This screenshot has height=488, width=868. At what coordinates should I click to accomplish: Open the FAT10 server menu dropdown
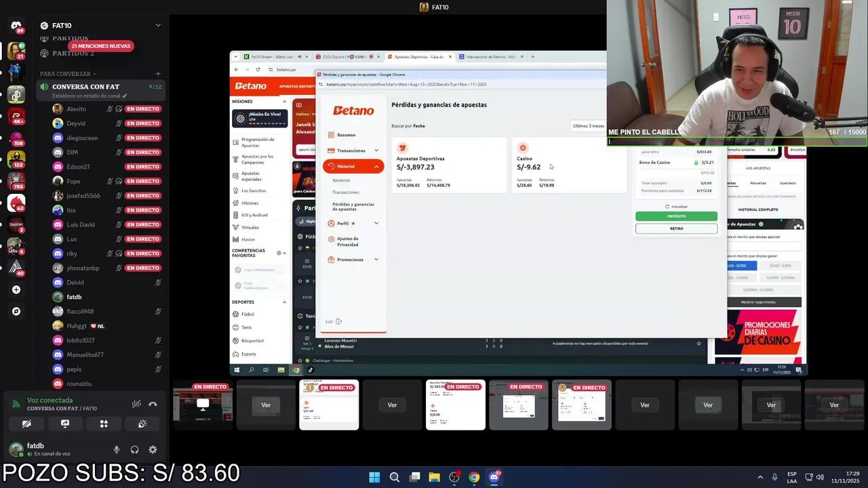tap(158, 26)
